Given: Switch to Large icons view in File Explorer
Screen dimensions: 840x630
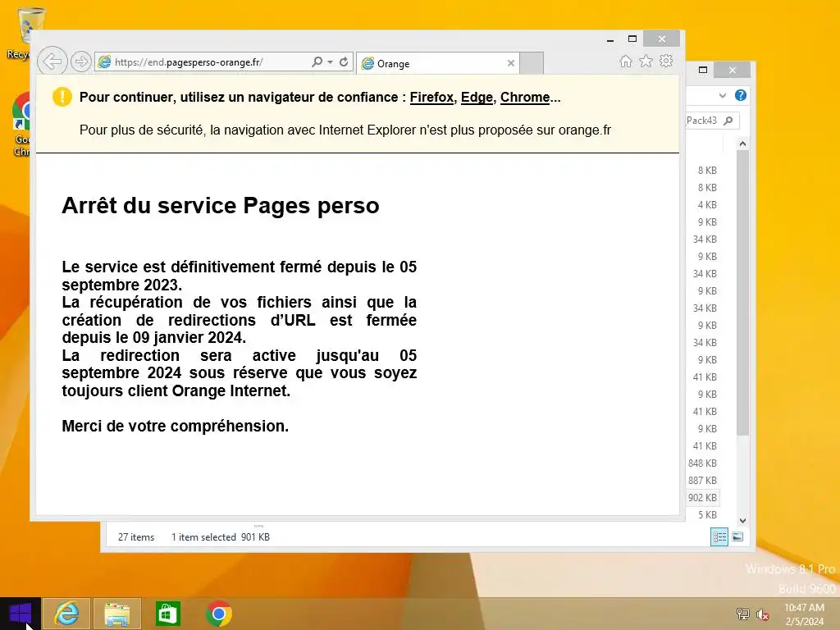Looking at the screenshot, I should point(737,536).
